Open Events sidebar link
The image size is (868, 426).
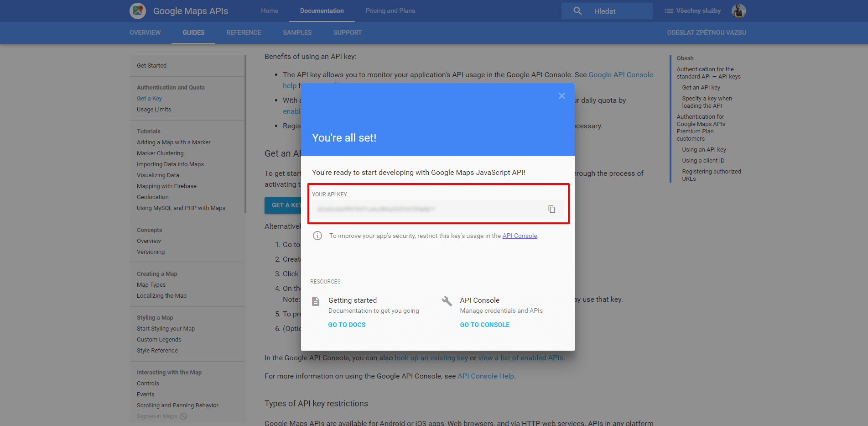146,394
